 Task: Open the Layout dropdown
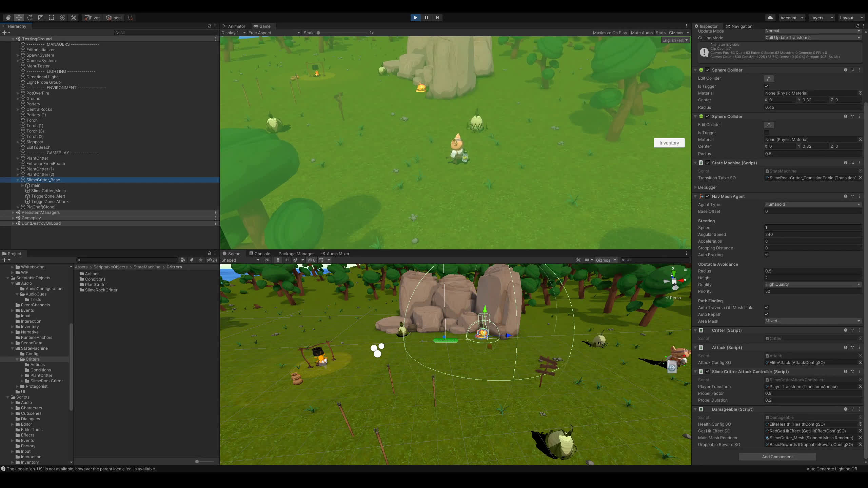[851, 18]
